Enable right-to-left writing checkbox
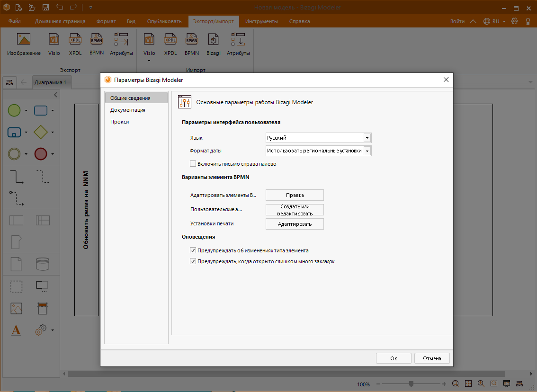Viewport: 537px width, 392px height. 193,164
